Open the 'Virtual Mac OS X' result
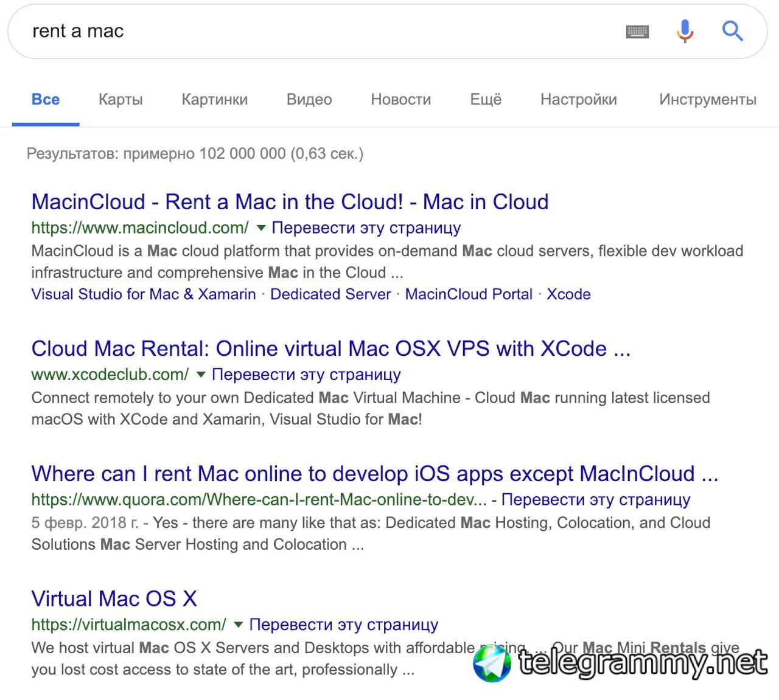The image size is (779, 700). (x=114, y=599)
